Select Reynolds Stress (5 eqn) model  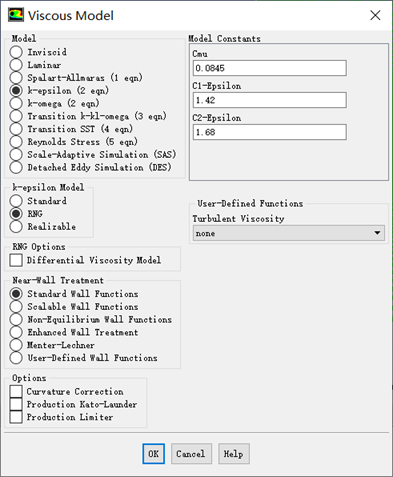(x=16, y=142)
